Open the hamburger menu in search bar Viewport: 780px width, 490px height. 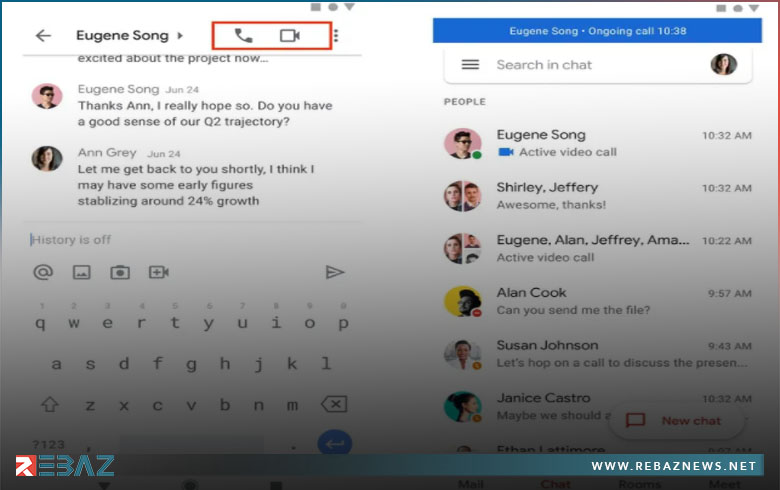click(x=470, y=65)
